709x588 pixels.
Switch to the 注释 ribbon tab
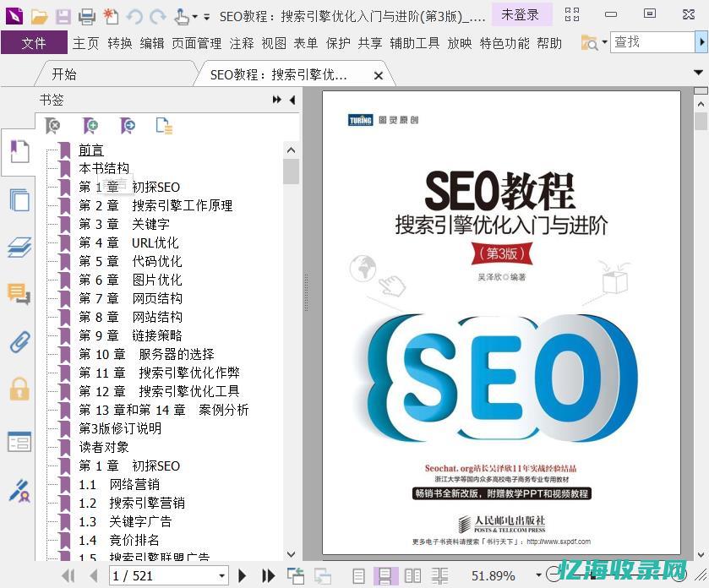coord(242,43)
